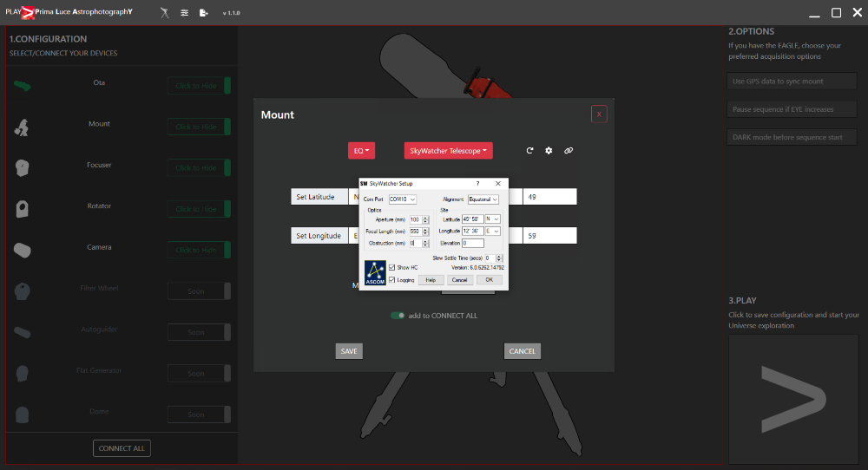Select the Camera device icon
Screen dimensions: 868x470
coord(23,250)
